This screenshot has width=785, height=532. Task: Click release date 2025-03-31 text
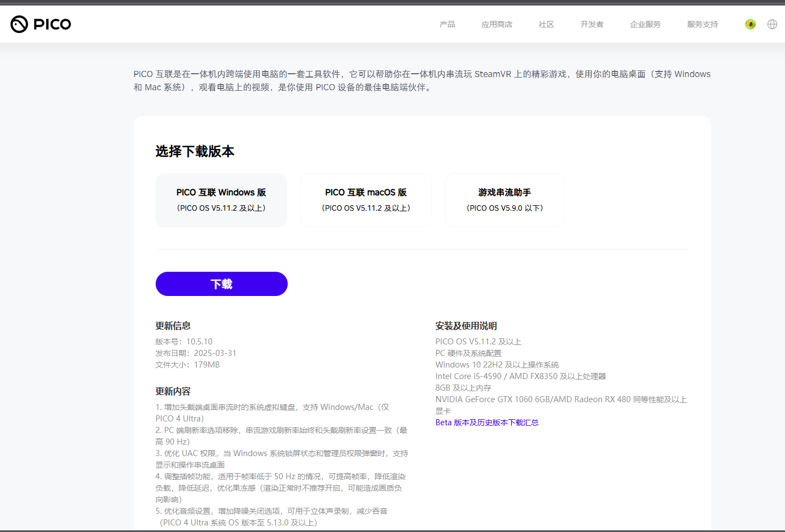(215, 353)
